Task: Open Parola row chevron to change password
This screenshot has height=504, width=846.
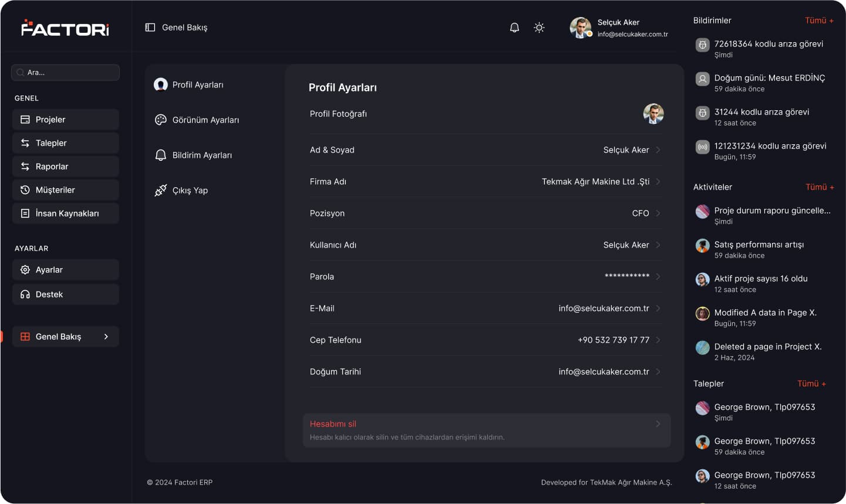Action: [x=658, y=277]
